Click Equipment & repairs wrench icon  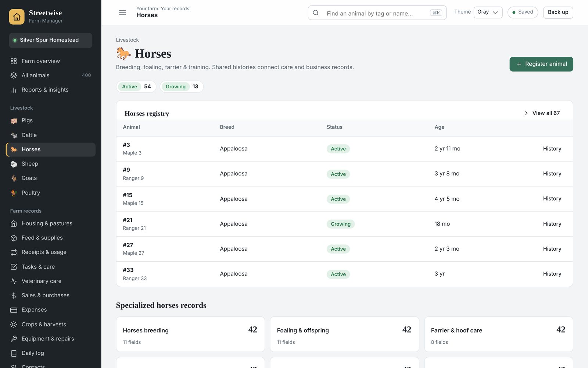(14, 339)
